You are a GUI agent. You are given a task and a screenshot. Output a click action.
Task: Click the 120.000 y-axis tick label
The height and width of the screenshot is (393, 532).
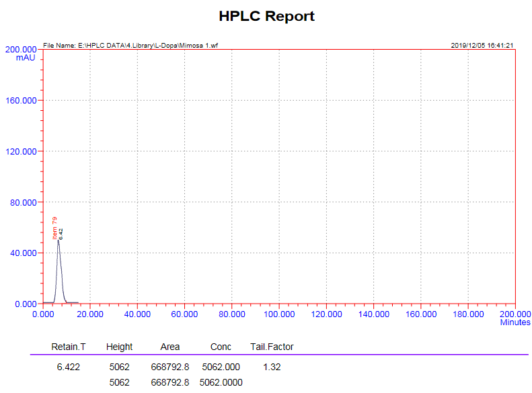[21, 151]
